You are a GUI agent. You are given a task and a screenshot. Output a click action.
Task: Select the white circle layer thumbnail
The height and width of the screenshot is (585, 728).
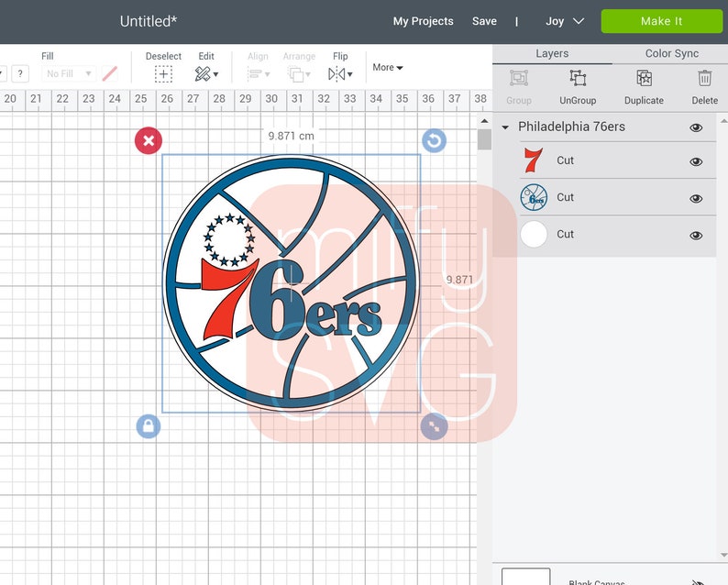point(534,234)
